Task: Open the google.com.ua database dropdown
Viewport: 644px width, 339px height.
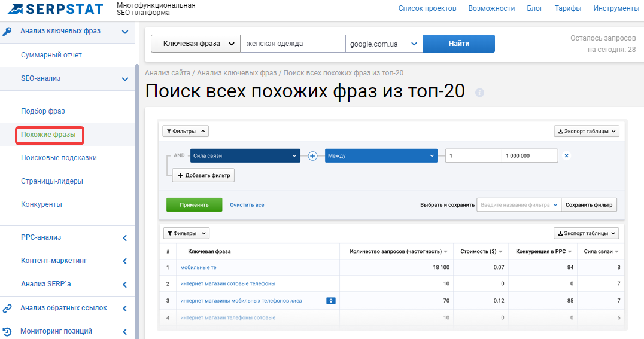Action: 384,44
